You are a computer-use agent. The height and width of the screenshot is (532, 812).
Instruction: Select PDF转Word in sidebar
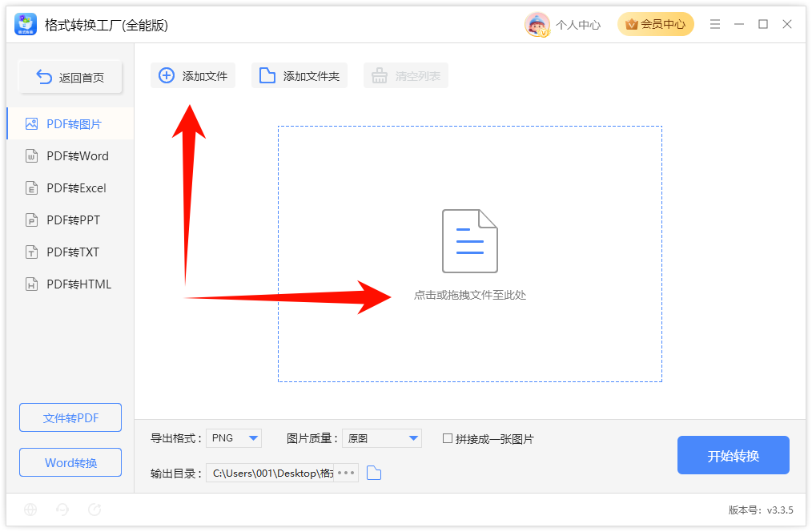pos(70,156)
